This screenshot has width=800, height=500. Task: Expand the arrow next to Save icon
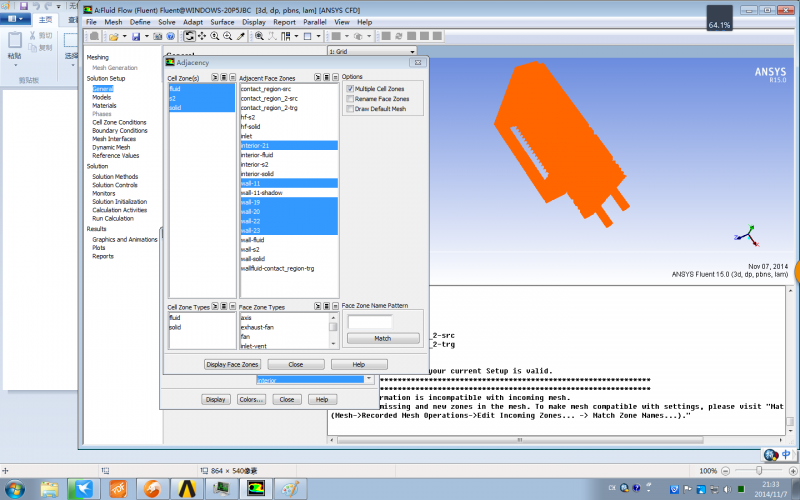coord(146,36)
